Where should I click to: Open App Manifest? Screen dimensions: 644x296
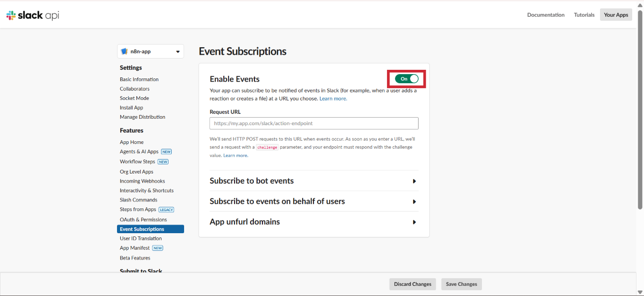point(135,248)
